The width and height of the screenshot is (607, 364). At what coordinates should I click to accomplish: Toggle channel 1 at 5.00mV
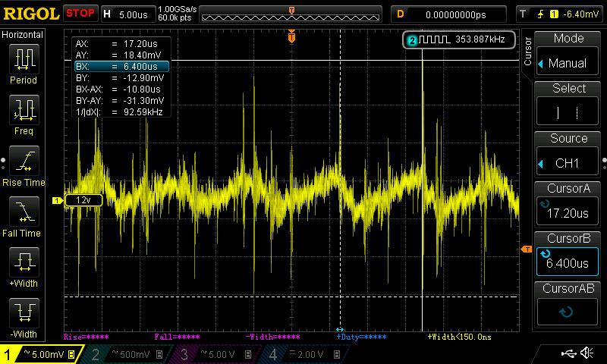pos(42,354)
